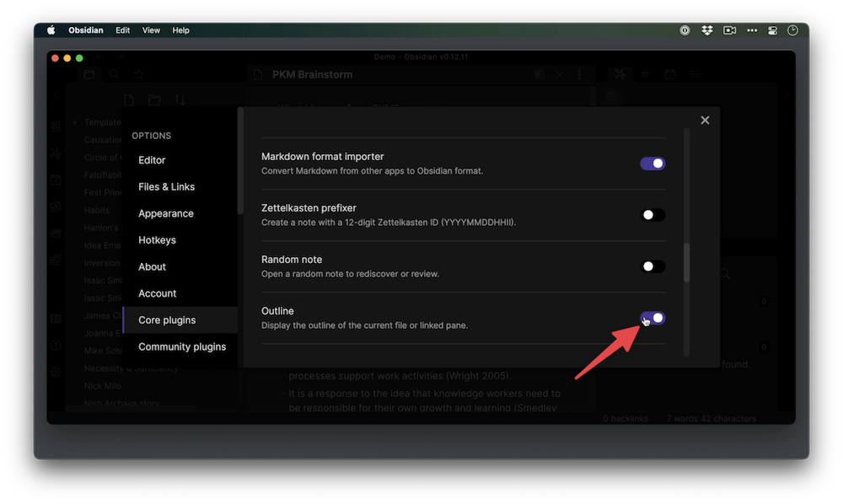
Task: Close the settings dialog with the X
Action: 705,121
